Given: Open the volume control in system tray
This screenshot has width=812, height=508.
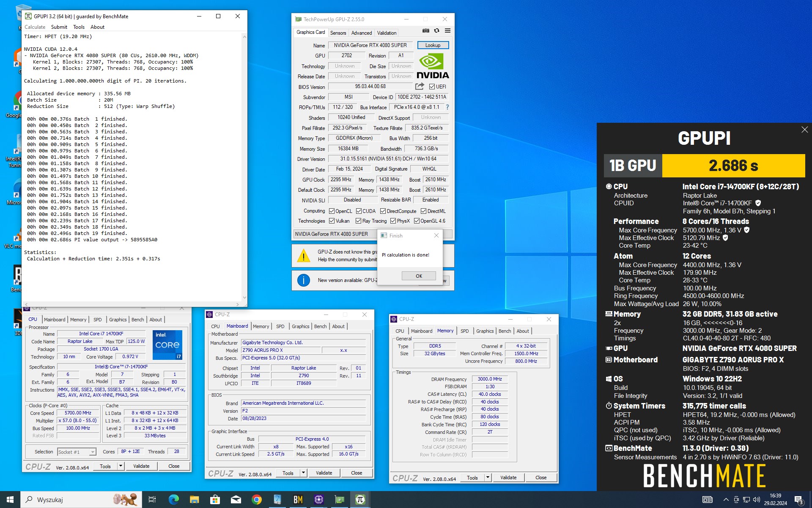Looking at the screenshot, I should (x=757, y=500).
